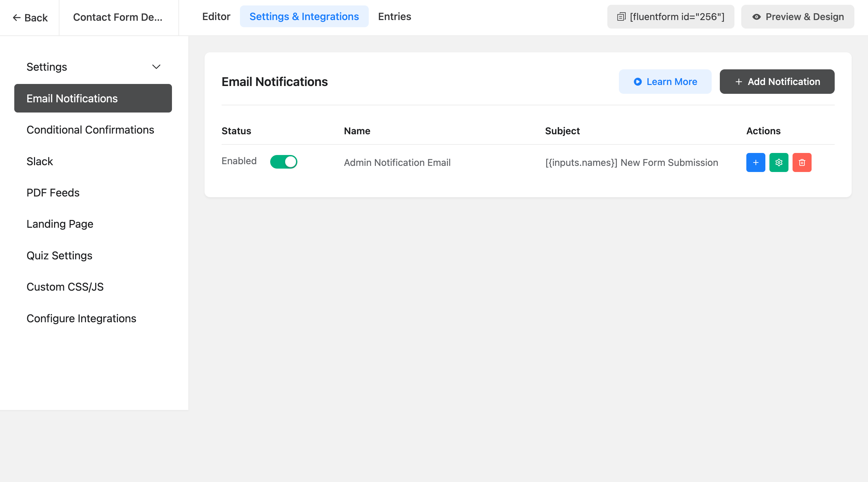Click the Add Notification button
Screen dimensions: 868x482
[x=777, y=81]
